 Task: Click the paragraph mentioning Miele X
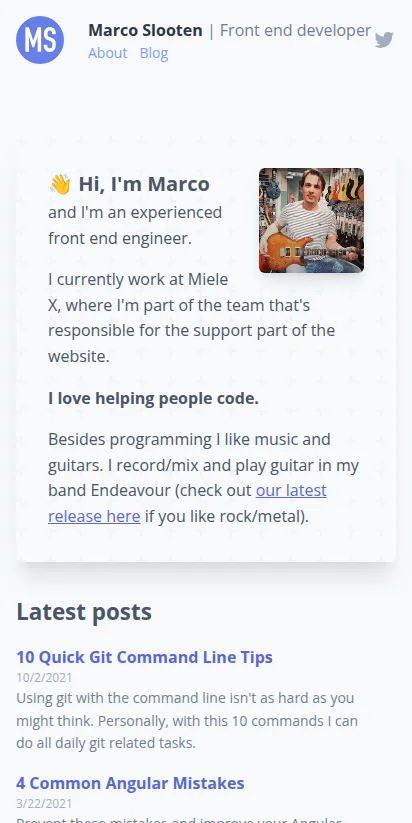(192, 318)
